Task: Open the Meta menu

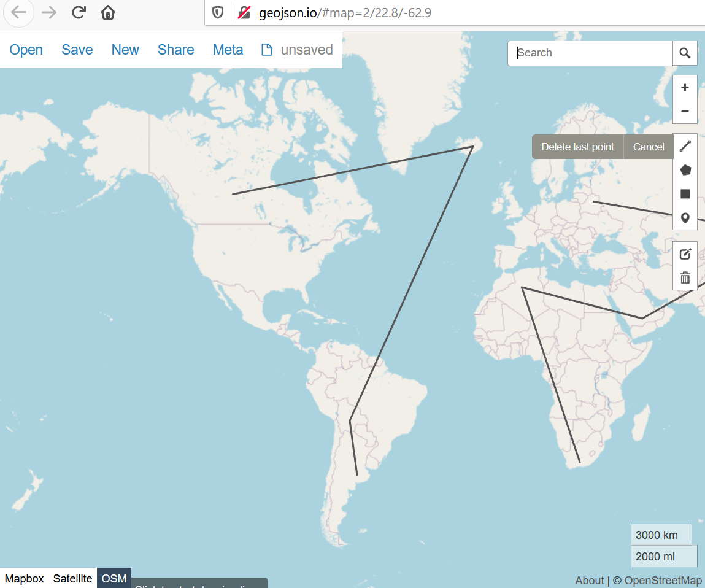Action: [228, 50]
